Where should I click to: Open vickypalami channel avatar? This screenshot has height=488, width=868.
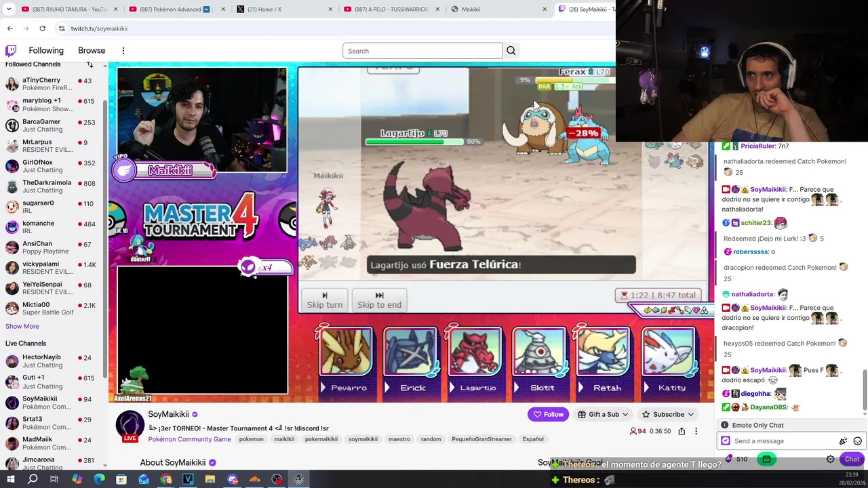(12, 268)
